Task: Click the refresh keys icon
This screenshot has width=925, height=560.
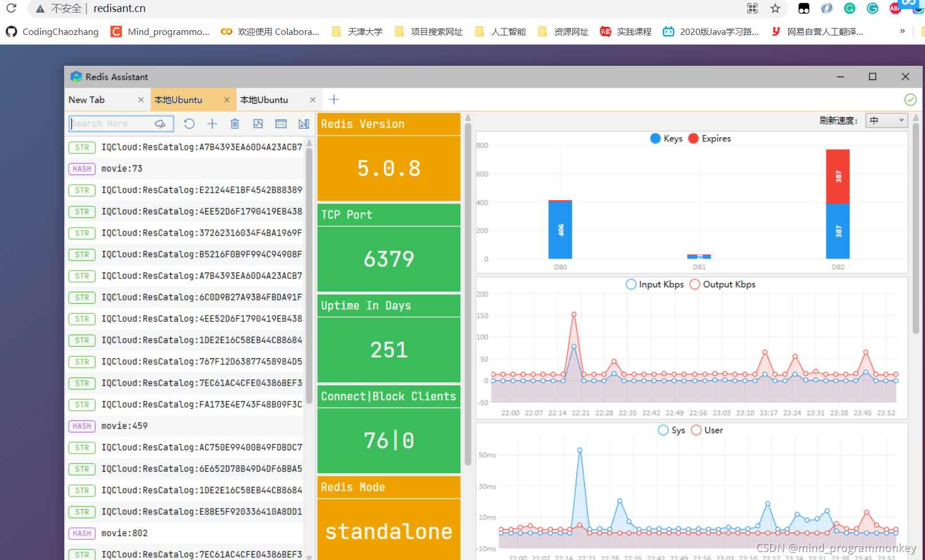Action: pos(189,124)
